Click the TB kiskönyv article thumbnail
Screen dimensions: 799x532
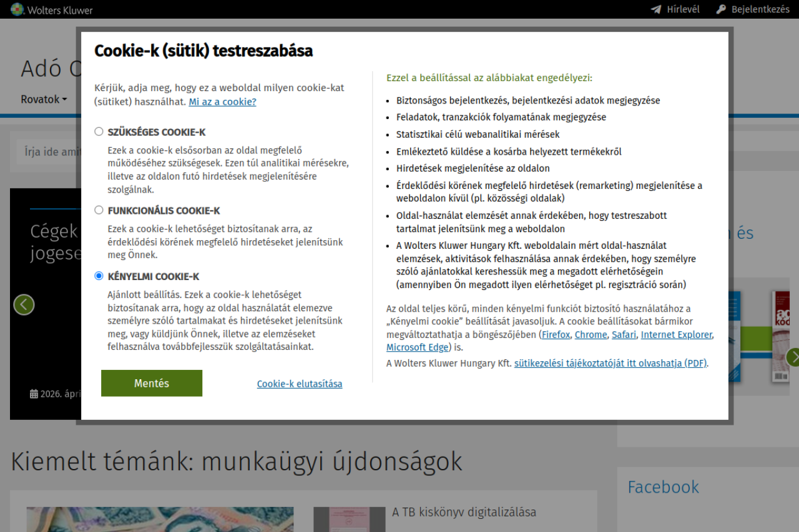point(348,520)
